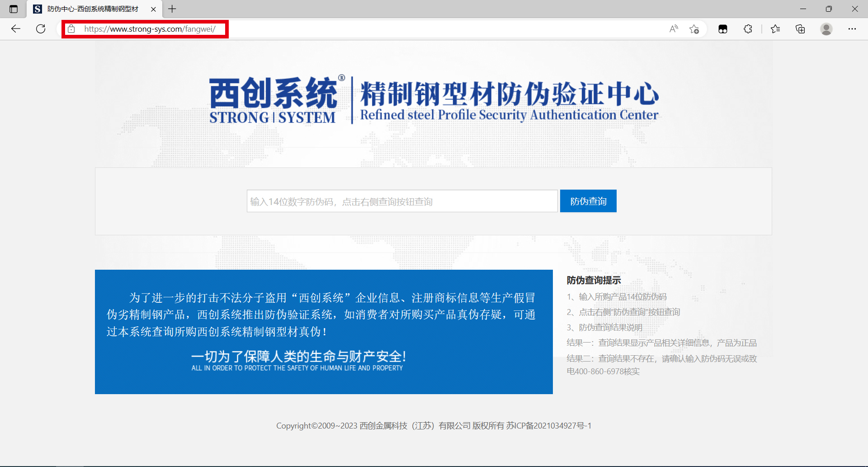
Task: Open the Collections panel
Action: 800,29
